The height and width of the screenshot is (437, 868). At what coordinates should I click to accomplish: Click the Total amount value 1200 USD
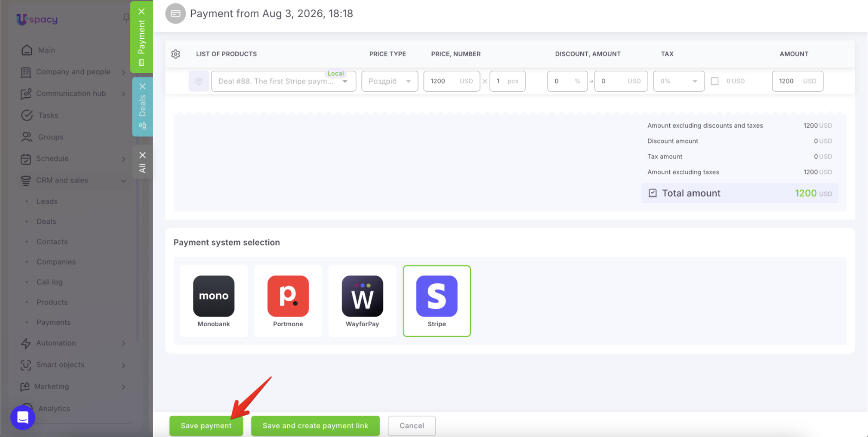(x=813, y=193)
